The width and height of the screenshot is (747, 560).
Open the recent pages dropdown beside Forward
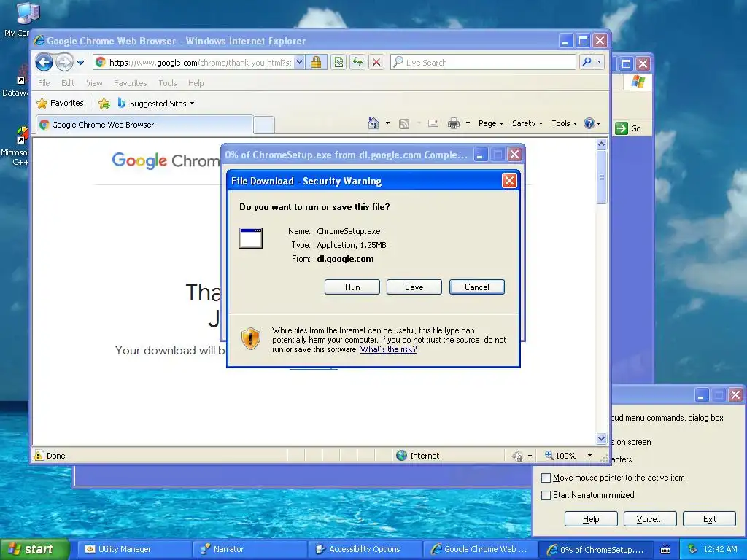coord(80,63)
